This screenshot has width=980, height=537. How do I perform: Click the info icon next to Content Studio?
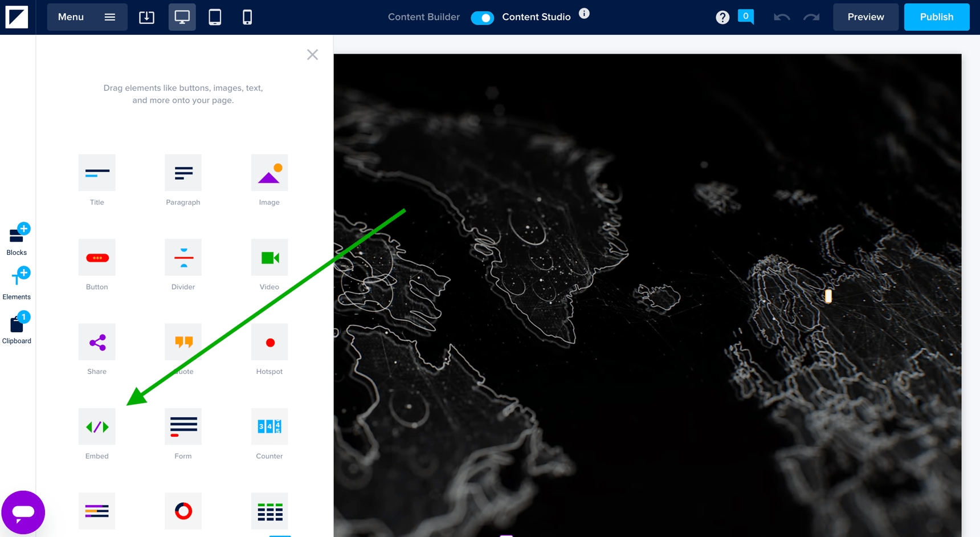pyautogui.click(x=584, y=13)
